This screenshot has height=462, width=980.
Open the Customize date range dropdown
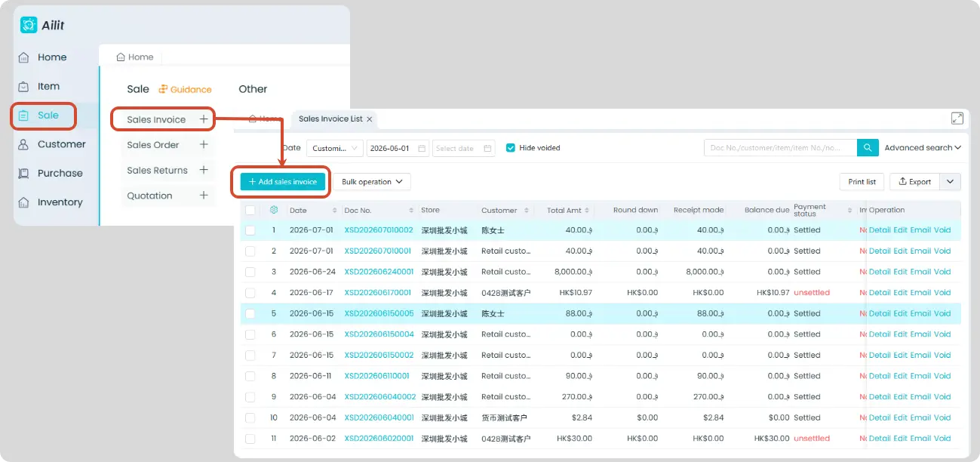pos(334,148)
